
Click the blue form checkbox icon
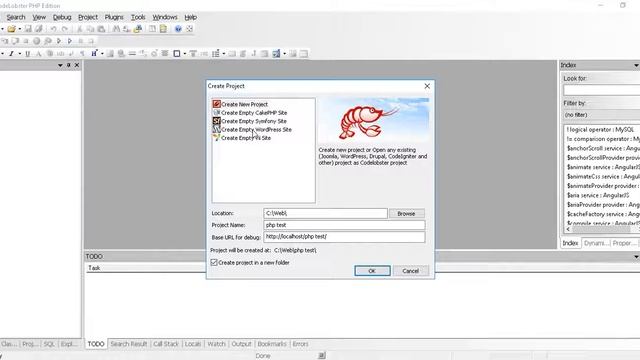point(276,53)
